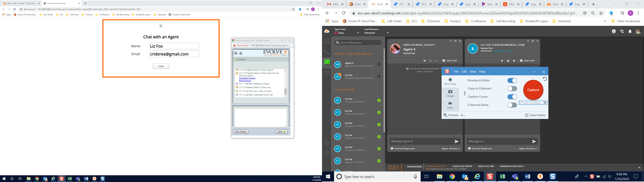
Task: Open Snagit File menu
Action: [x=456, y=72]
